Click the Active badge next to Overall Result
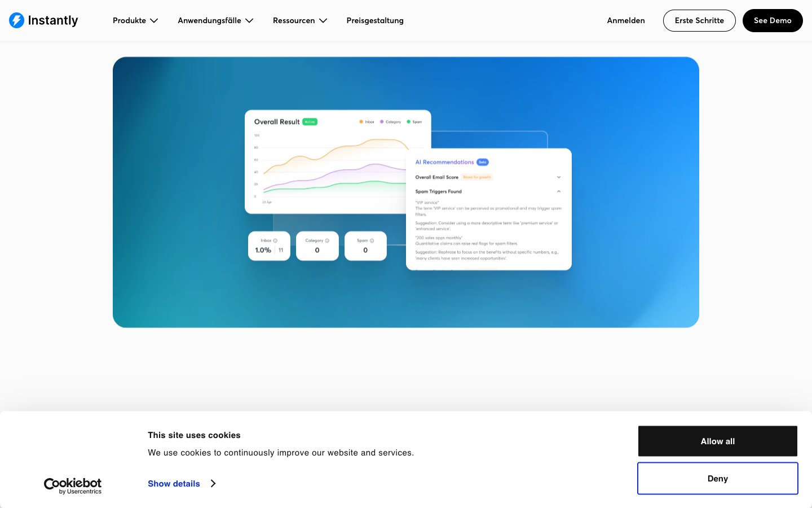 [310, 121]
